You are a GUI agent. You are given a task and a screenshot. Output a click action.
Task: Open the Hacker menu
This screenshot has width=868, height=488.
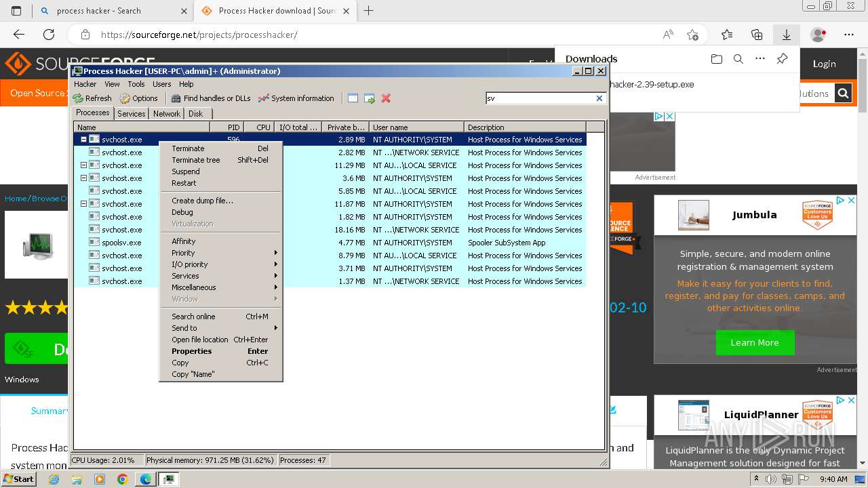85,84
